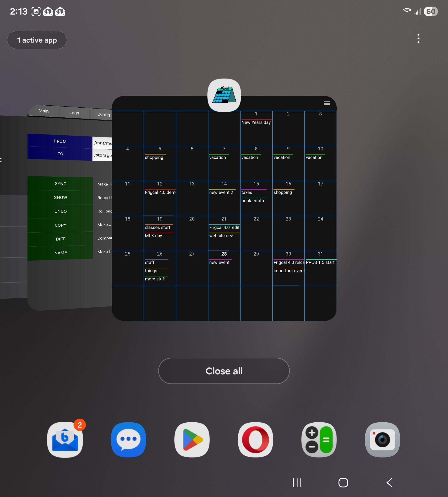Launch Opera browser from dock
This screenshot has width=448, height=497.
point(255,440)
